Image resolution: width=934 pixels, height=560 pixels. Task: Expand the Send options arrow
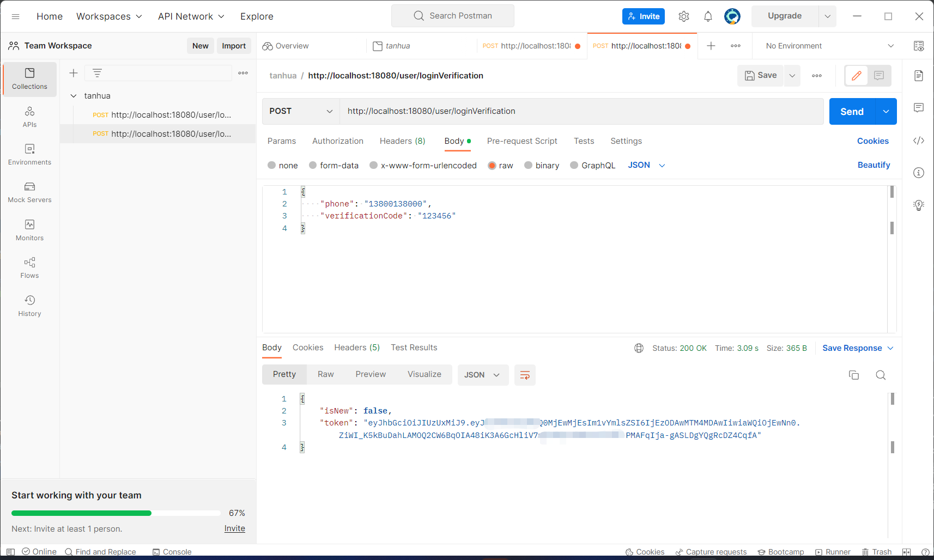(x=886, y=112)
